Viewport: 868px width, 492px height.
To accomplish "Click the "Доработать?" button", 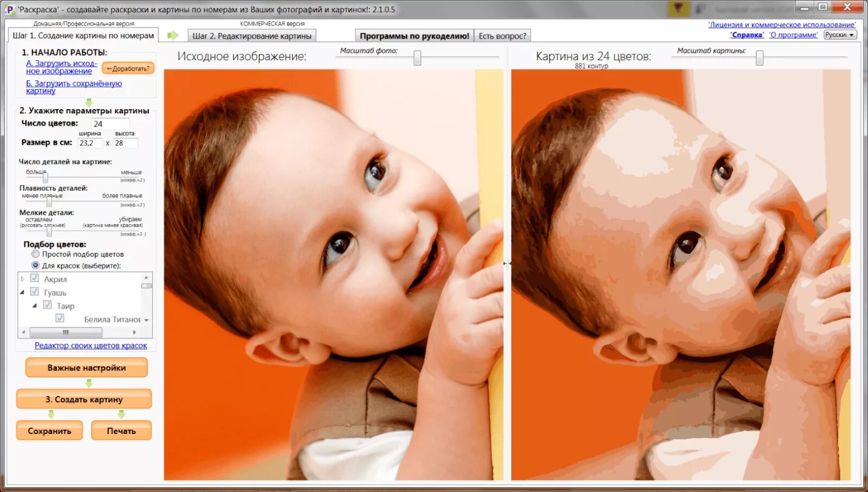I will pyautogui.click(x=128, y=68).
